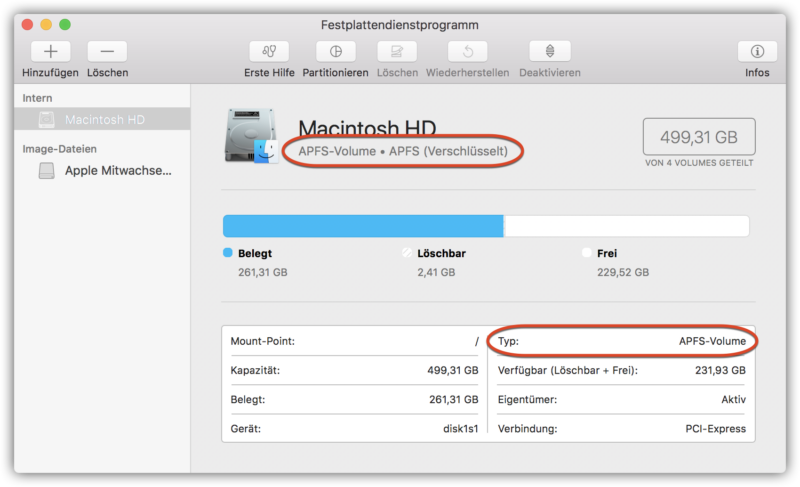Image resolution: width=800 pixels, height=487 pixels.
Task: Click the striped Löschbar legend dot
Action: (407, 253)
